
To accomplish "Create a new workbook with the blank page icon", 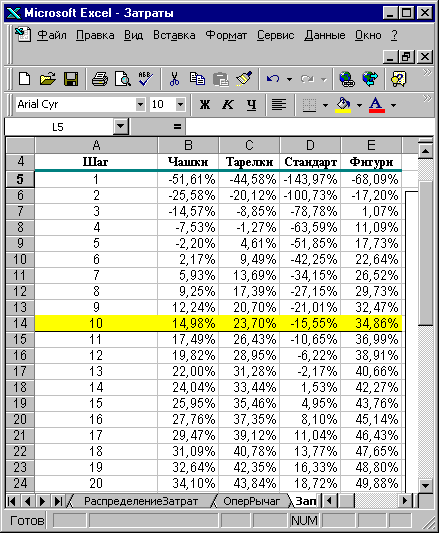I will pyautogui.click(x=25, y=79).
